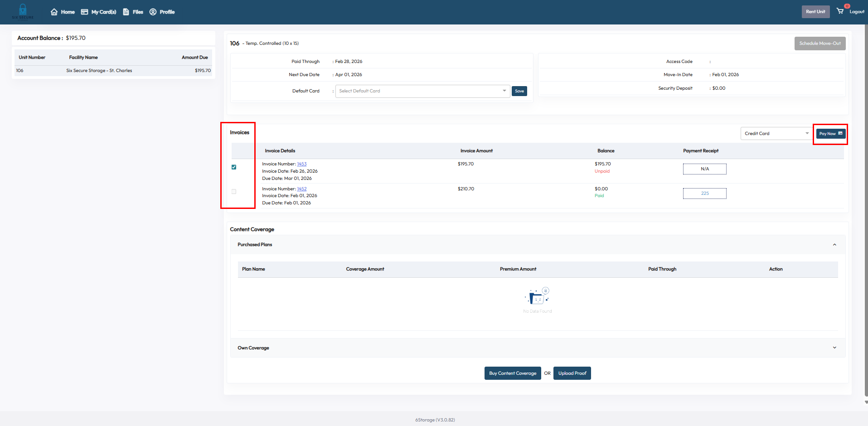The height and width of the screenshot is (426, 868).
Task: Click the Buy Content Coverage button
Action: 513,373
